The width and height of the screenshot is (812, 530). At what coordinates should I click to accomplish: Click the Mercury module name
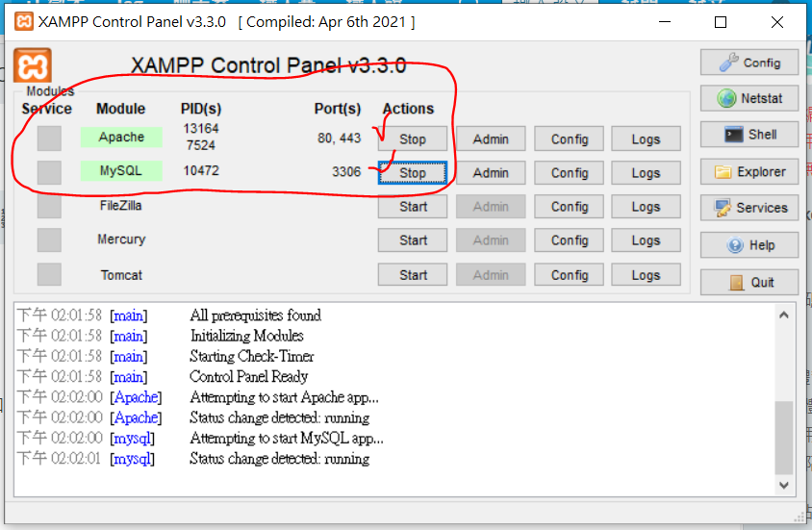tap(121, 240)
